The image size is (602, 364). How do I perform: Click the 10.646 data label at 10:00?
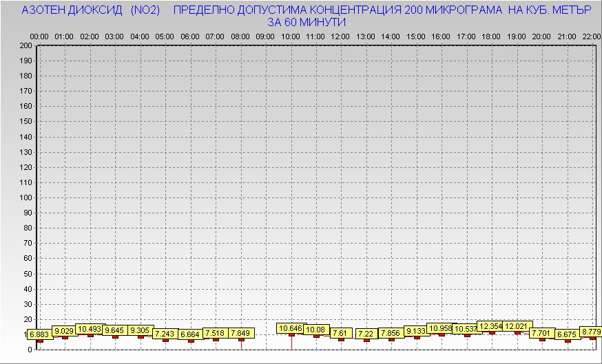[290, 329]
